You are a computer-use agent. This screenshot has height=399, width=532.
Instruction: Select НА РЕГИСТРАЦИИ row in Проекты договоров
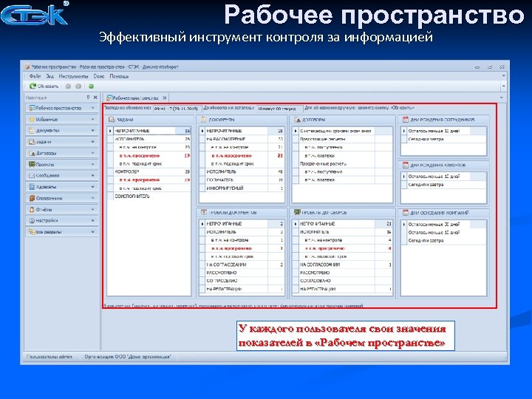pyautogui.click(x=343, y=289)
